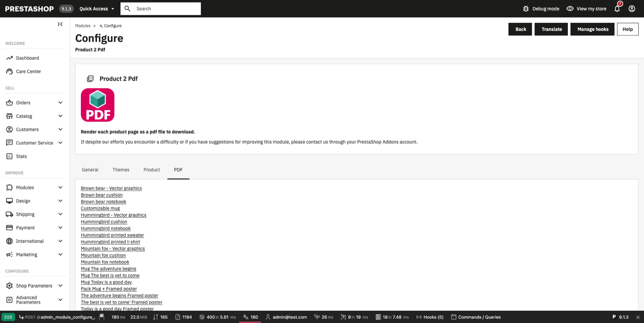Click the Back button
644x323 pixels.
coord(520,29)
